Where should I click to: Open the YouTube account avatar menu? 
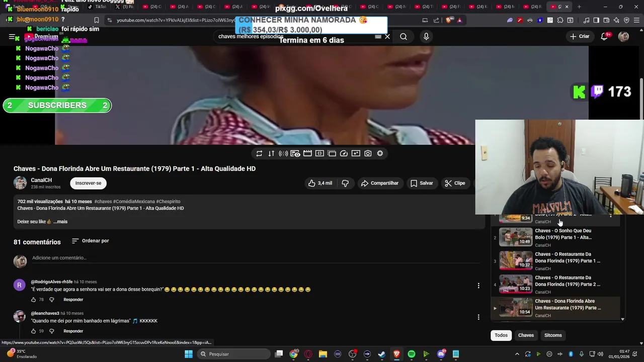[623, 36]
